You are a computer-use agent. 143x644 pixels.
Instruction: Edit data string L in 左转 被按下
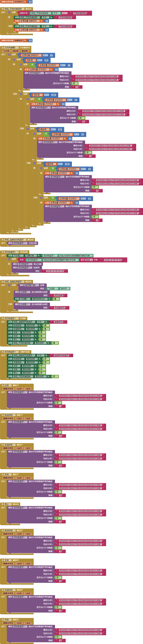click(x=60, y=406)
